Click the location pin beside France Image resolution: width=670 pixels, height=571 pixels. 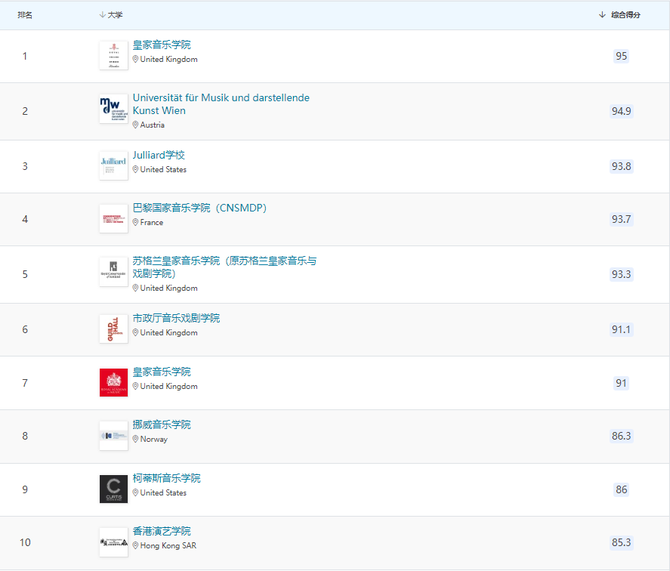pos(135,222)
